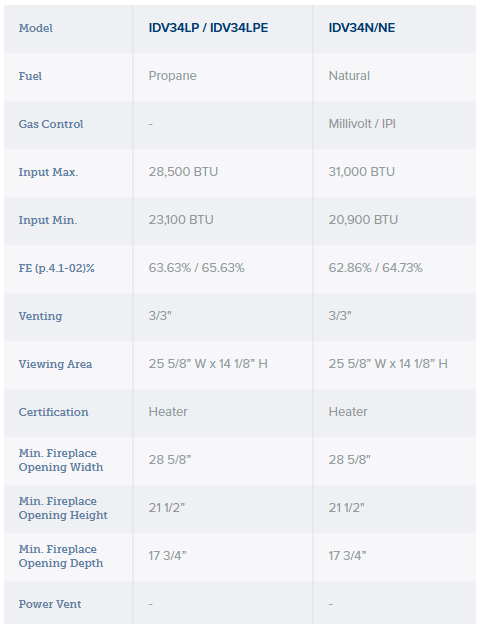Click the 28,500 BTU input max value
480x629 pixels.
[x=183, y=172]
